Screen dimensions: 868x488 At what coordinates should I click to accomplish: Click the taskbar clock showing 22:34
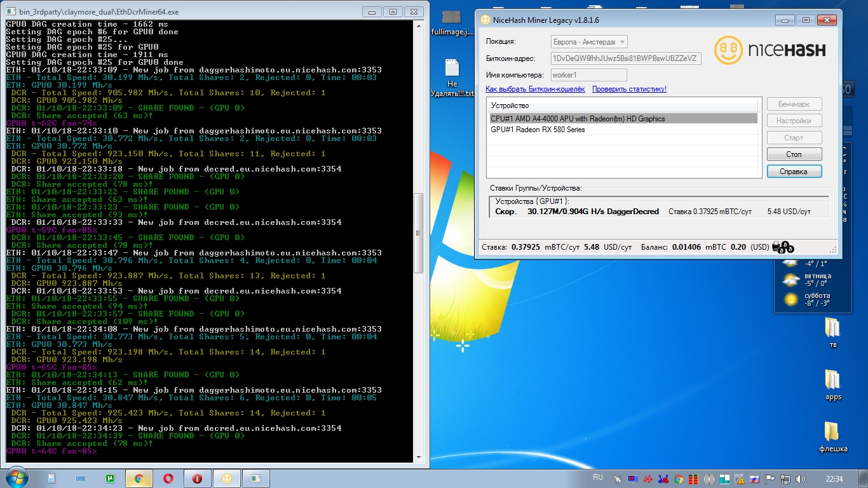834,479
